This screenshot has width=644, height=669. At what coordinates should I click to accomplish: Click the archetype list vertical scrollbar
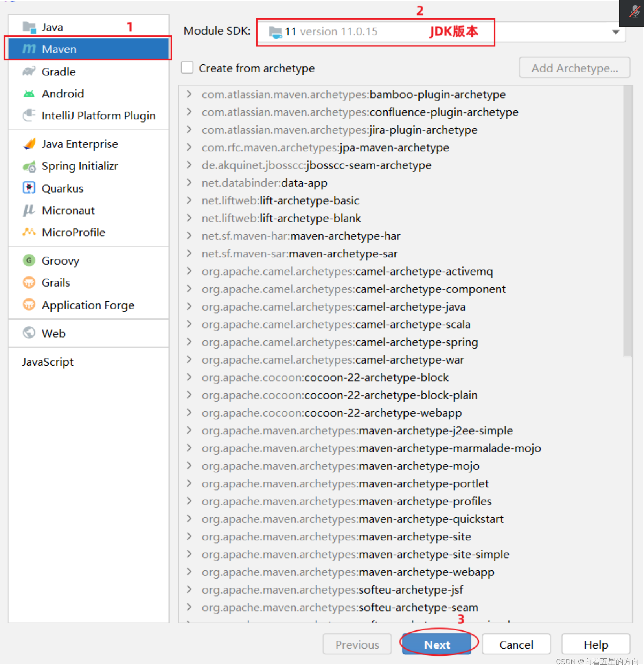pyautogui.click(x=628, y=221)
